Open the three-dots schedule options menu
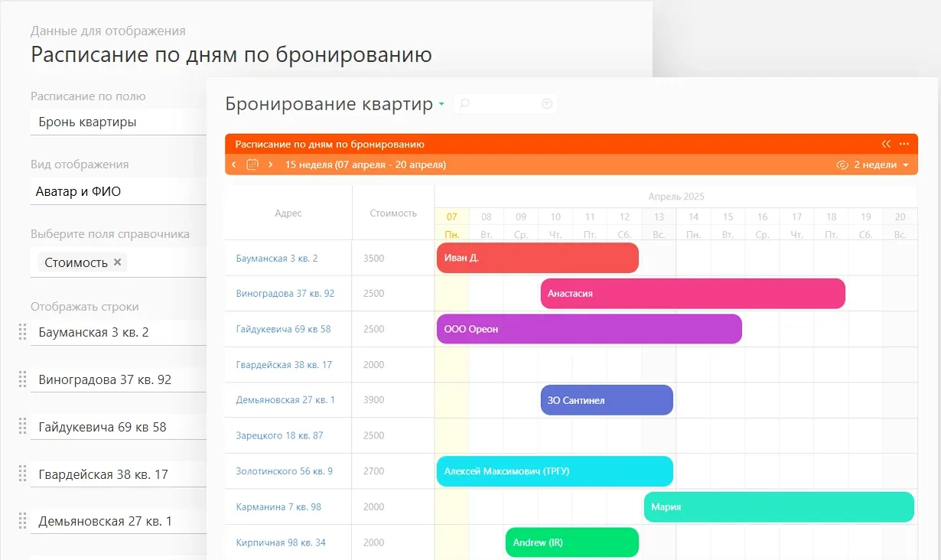Image resolution: width=941 pixels, height=560 pixels. (904, 144)
